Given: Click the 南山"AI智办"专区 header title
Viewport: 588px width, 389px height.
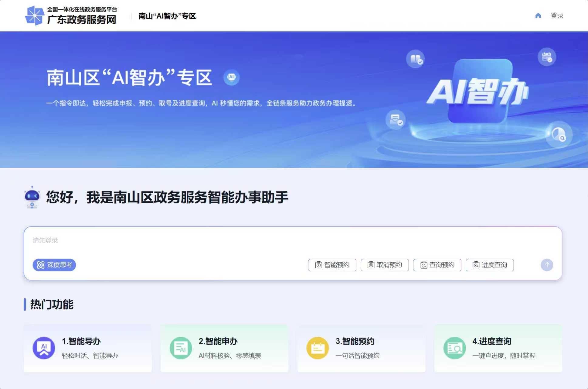Looking at the screenshot, I should click(x=167, y=16).
